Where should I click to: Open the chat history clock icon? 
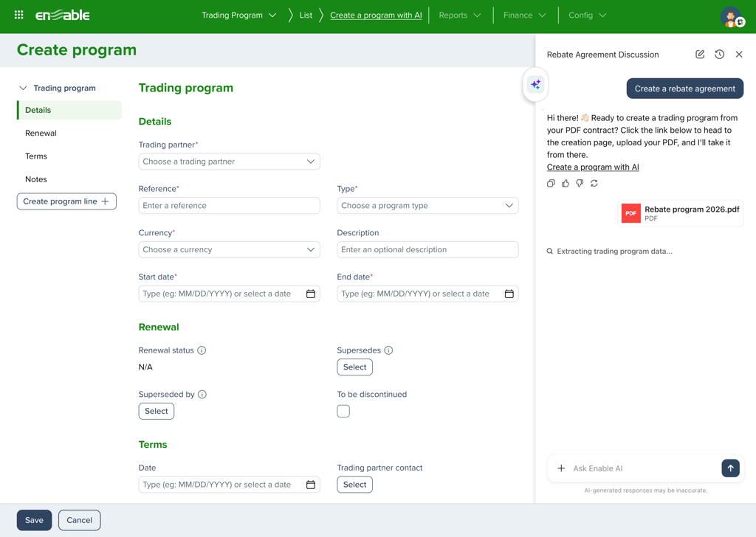[719, 55]
